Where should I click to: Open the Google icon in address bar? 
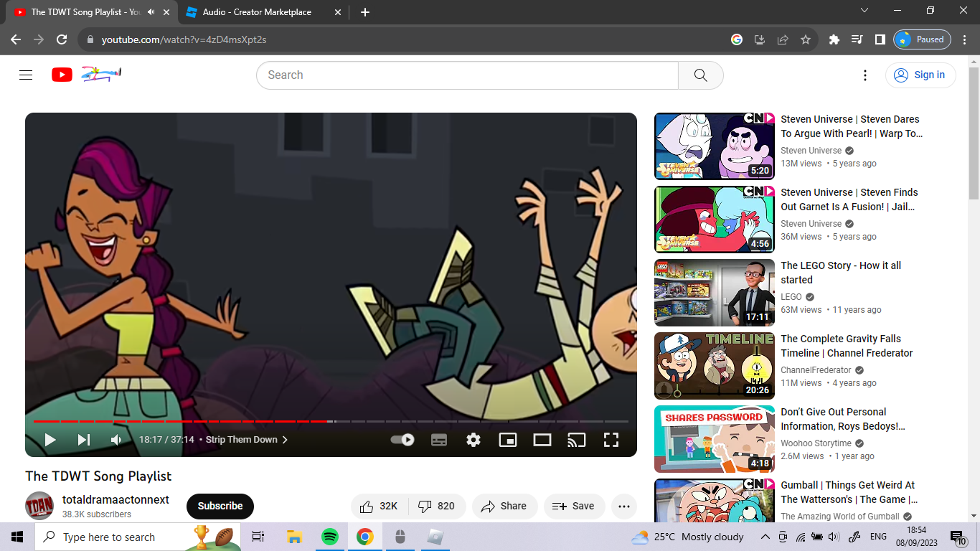[x=737, y=39]
